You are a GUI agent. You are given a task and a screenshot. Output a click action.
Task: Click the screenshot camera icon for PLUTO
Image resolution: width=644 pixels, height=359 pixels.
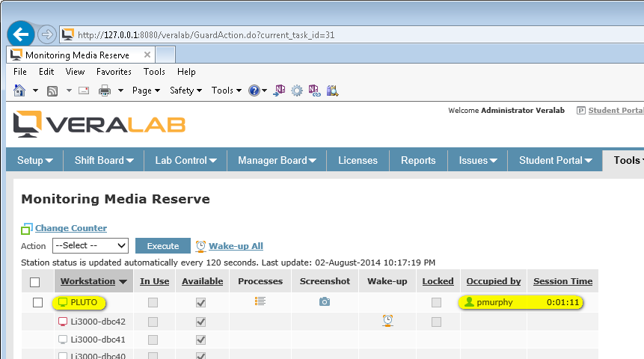pyautogui.click(x=325, y=301)
